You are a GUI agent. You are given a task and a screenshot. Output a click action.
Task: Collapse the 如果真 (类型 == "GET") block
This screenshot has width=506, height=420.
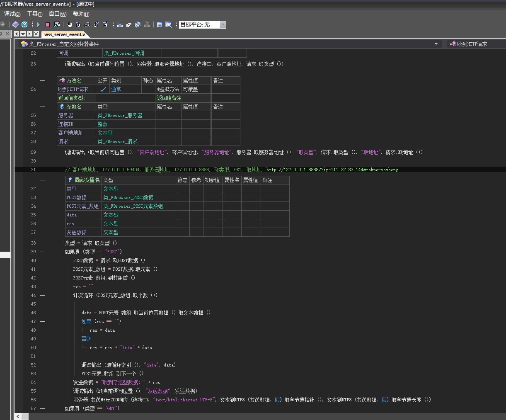point(43,408)
